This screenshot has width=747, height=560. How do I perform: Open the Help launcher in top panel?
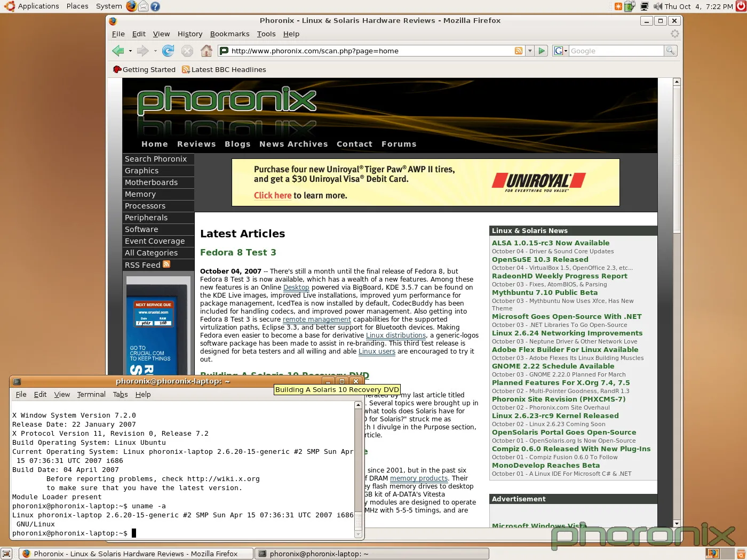coord(155,6)
